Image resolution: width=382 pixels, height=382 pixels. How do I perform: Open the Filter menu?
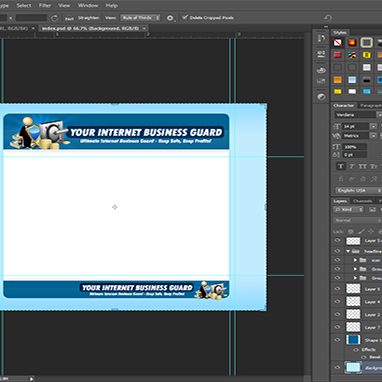pyautogui.click(x=45, y=5)
